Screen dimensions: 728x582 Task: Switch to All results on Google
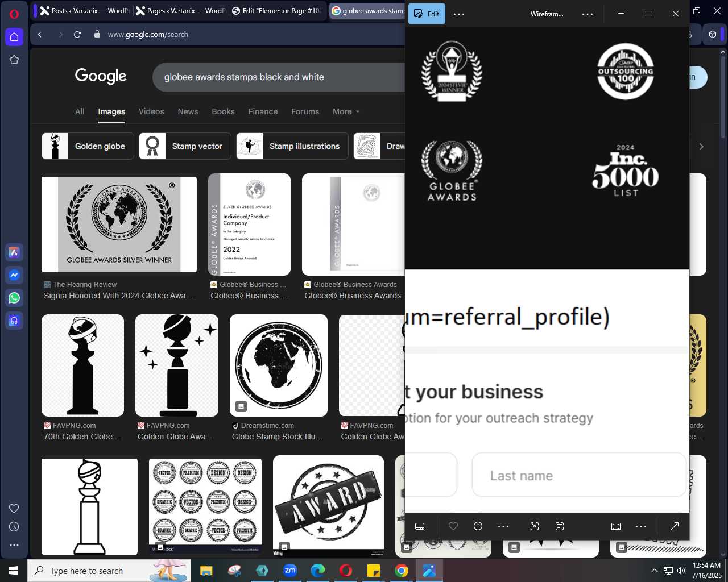pyautogui.click(x=80, y=111)
